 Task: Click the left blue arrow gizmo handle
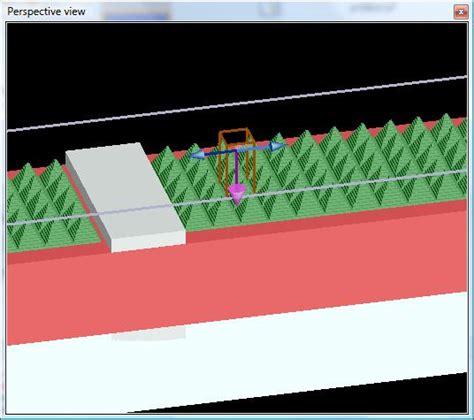(197, 155)
